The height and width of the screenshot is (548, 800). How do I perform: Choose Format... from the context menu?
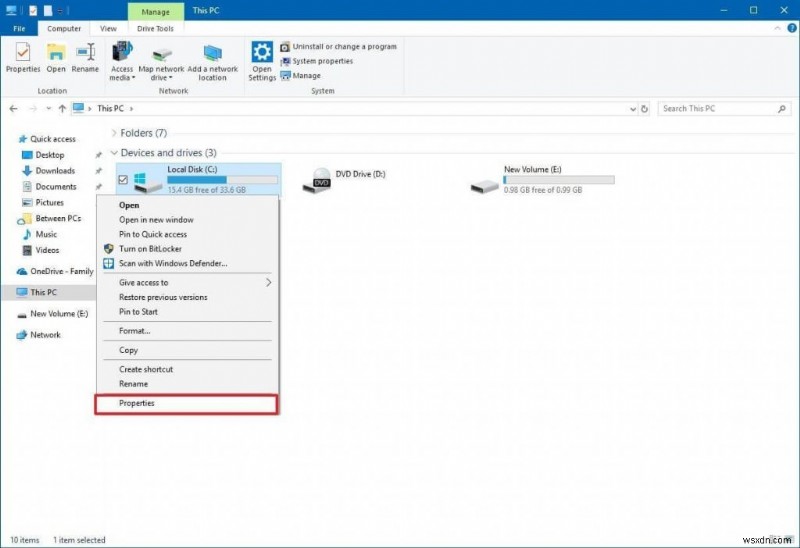187,331
